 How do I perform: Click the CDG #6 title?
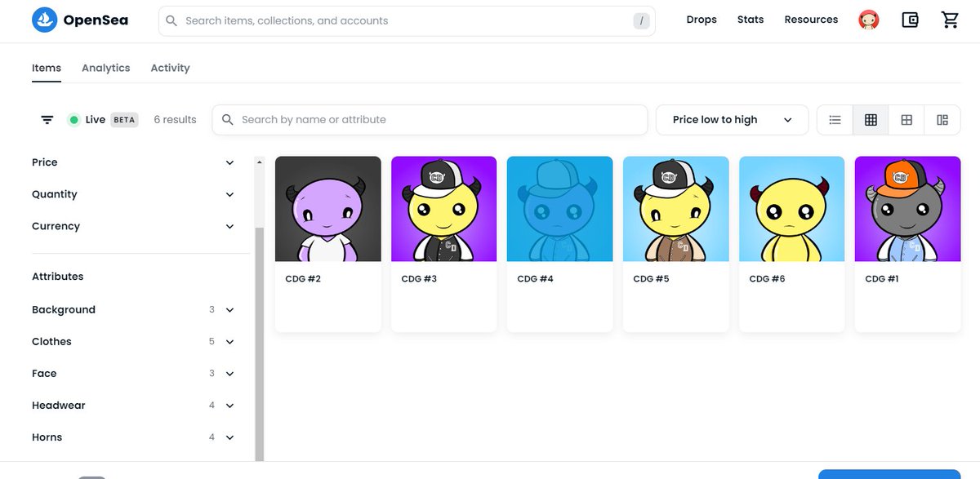click(x=767, y=279)
